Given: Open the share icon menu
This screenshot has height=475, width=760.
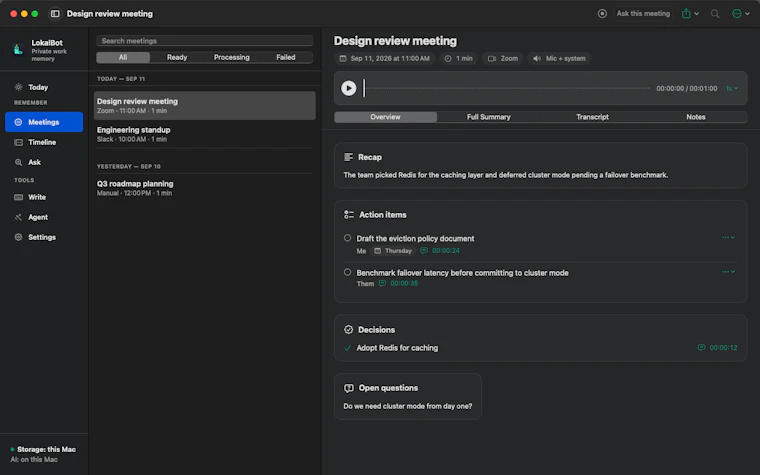Looking at the screenshot, I should [x=690, y=14].
